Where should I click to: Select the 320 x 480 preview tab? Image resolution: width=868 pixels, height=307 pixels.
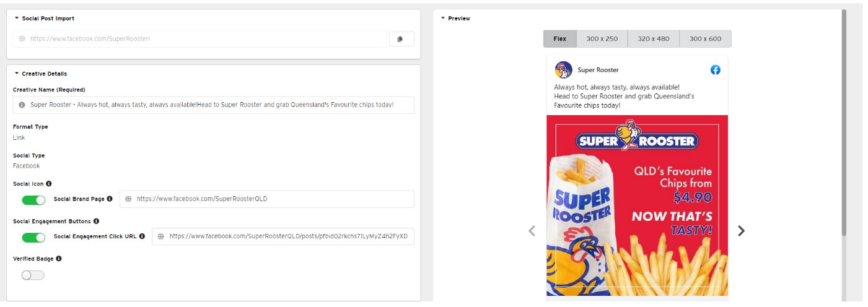point(653,39)
